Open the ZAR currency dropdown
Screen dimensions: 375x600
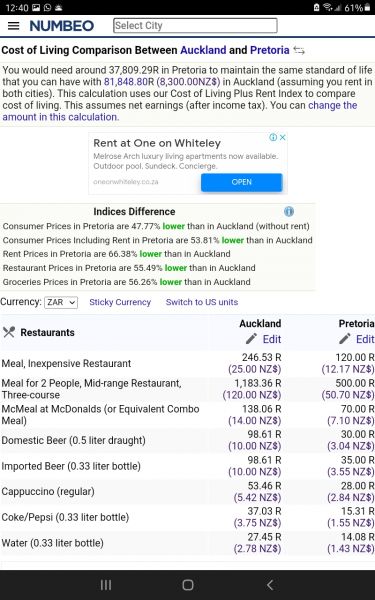point(61,302)
